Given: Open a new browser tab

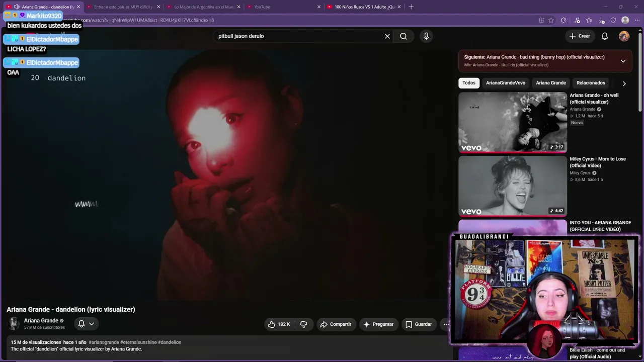Looking at the screenshot, I should click(411, 7).
